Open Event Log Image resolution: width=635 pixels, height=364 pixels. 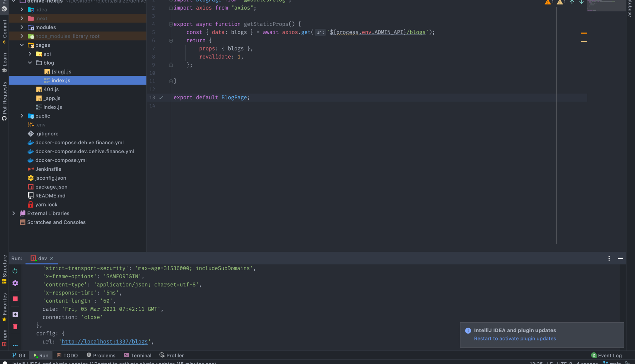pyautogui.click(x=606, y=355)
